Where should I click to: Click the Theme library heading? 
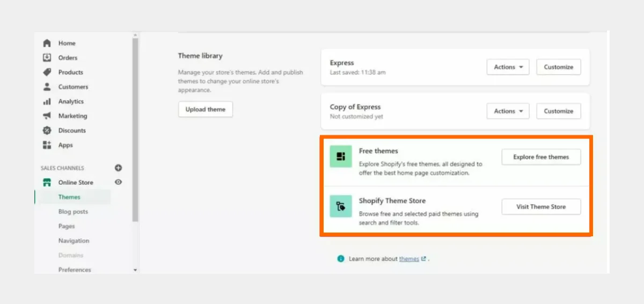[200, 56]
